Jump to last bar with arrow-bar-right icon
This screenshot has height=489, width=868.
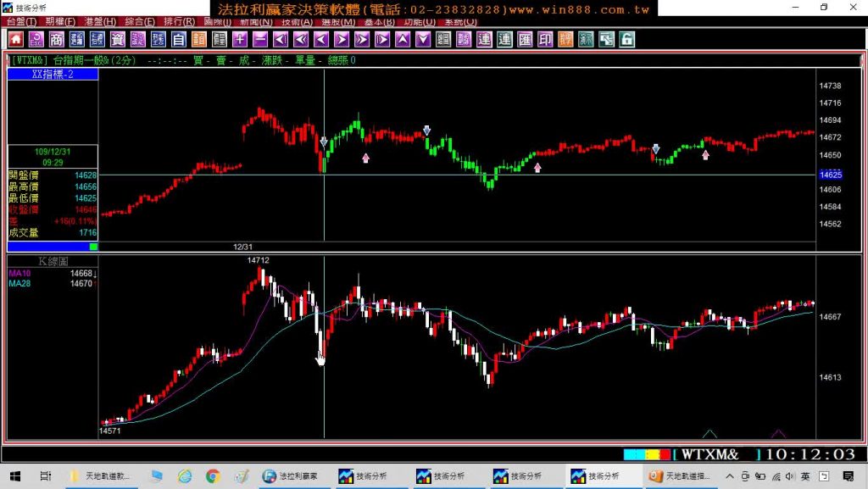[382, 39]
